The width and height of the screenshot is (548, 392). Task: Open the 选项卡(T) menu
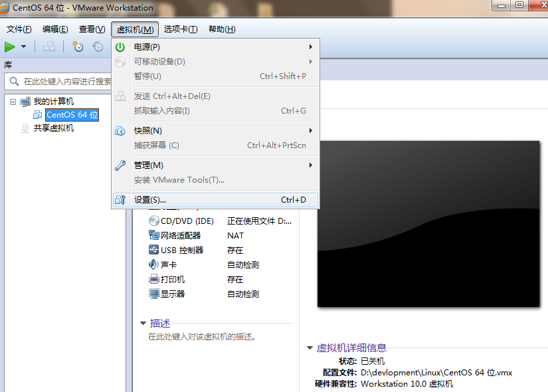coord(181,29)
